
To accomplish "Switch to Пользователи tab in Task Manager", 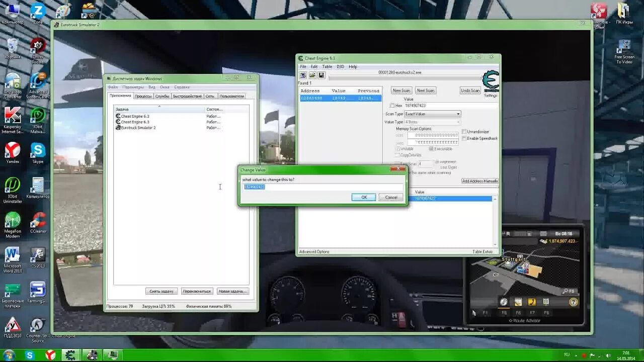I will pos(231,96).
